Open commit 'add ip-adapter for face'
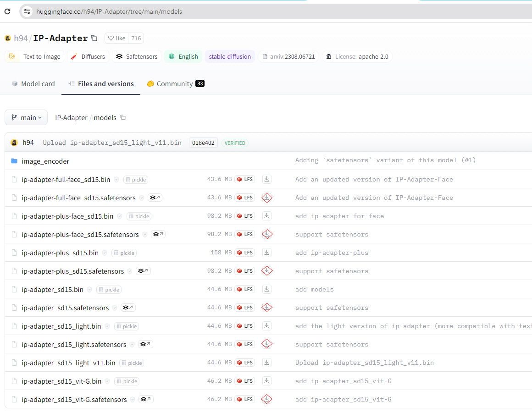Screen dimensions: 532x418 point(339,216)
